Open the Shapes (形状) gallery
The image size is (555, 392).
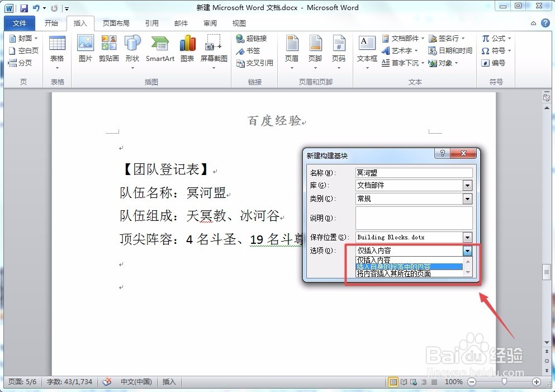click(x=132, y=51)
